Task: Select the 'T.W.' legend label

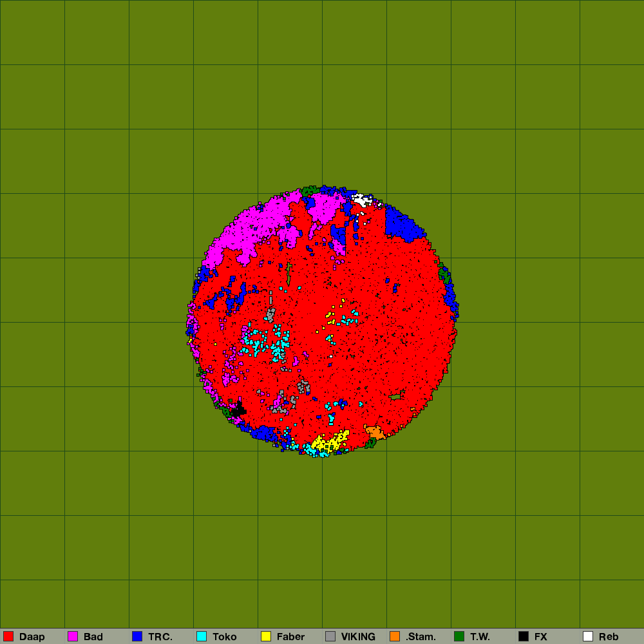Action: click(x=480, y=637)
